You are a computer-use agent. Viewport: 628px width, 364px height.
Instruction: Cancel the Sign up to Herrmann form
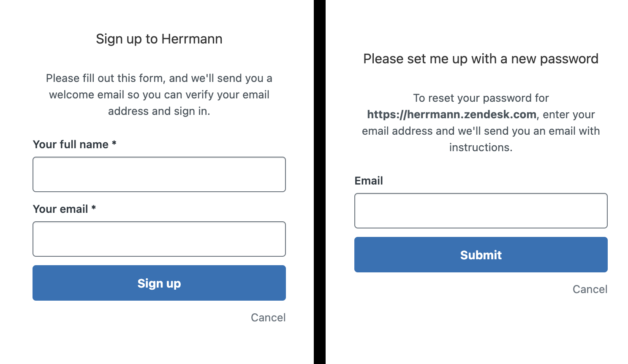tap(268, 318)
